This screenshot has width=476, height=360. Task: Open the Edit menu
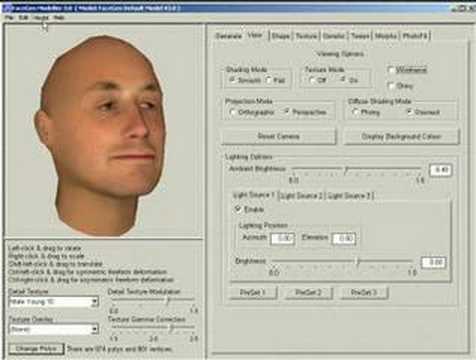click(23, 17)
